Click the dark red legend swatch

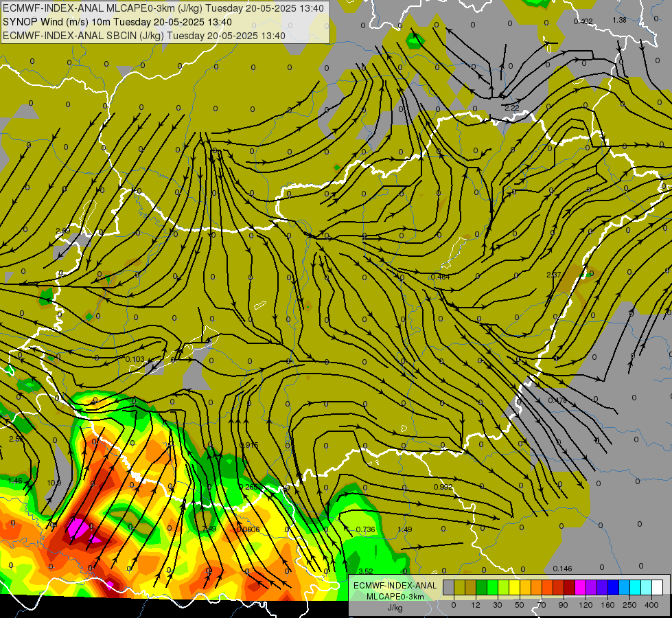[569, 587]
